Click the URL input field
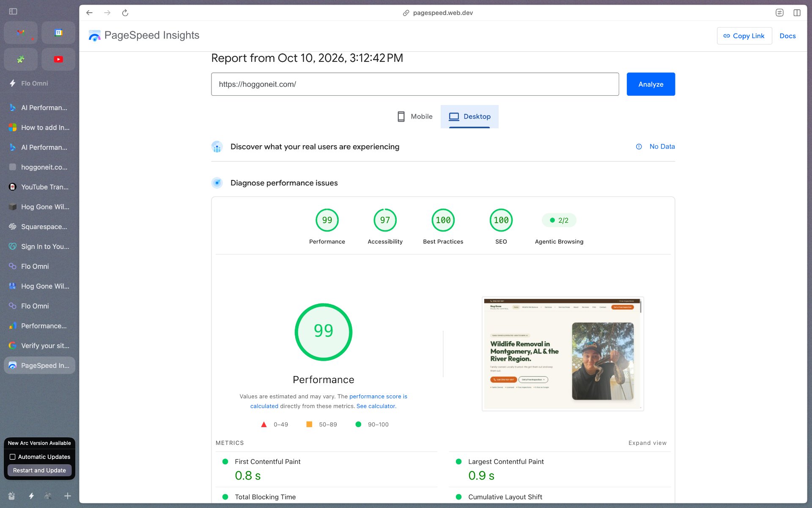 point(415,84)
